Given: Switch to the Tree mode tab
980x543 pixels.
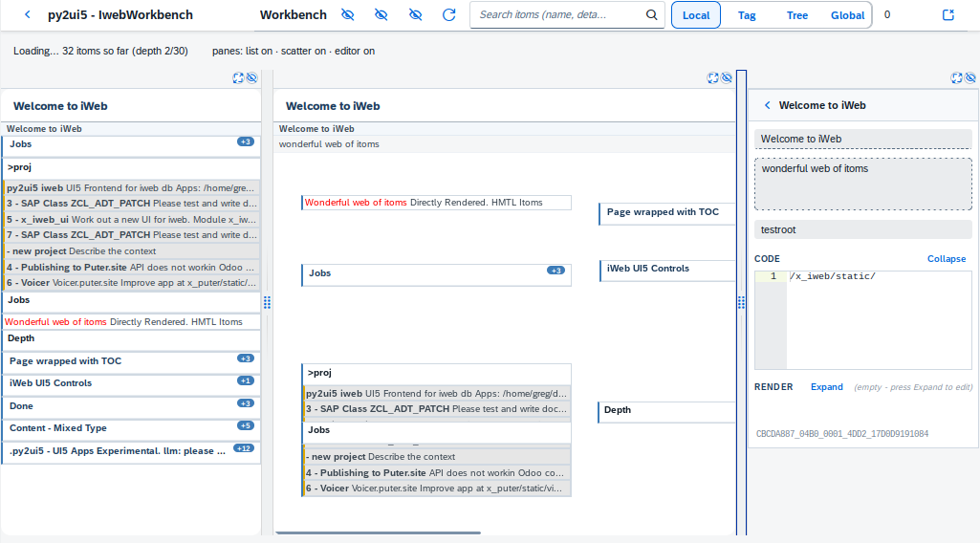Looking at the screenshot, I should (x=796, y=15).
